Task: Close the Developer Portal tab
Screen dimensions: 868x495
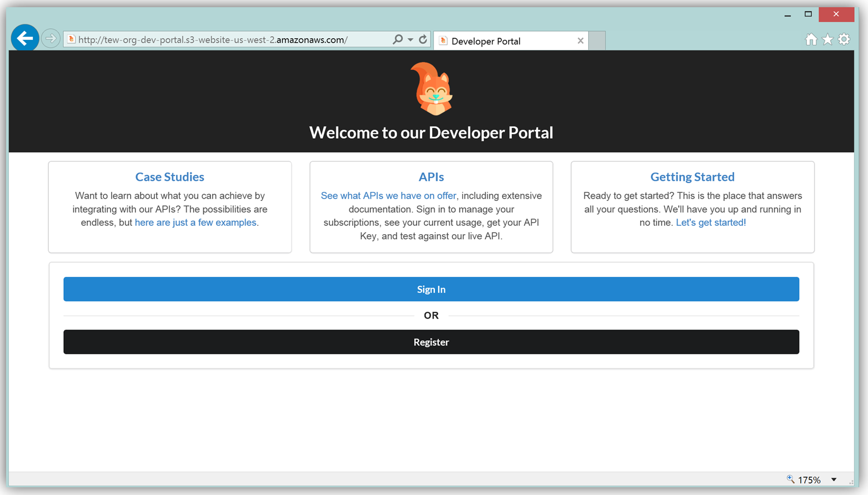Action: click(x=580, y=41)
